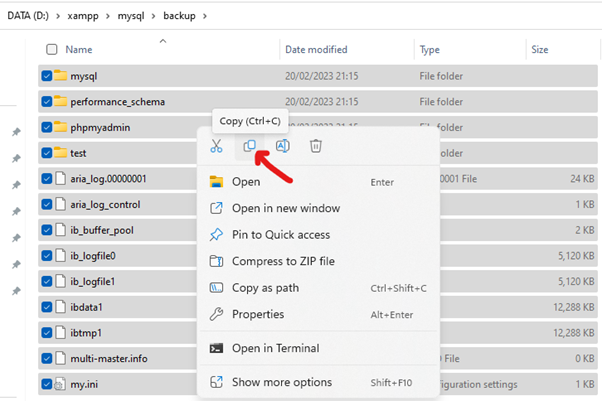Go to DATA (D:) in breadcrumb
Screen dimensions: 602x401
(30, 17)
